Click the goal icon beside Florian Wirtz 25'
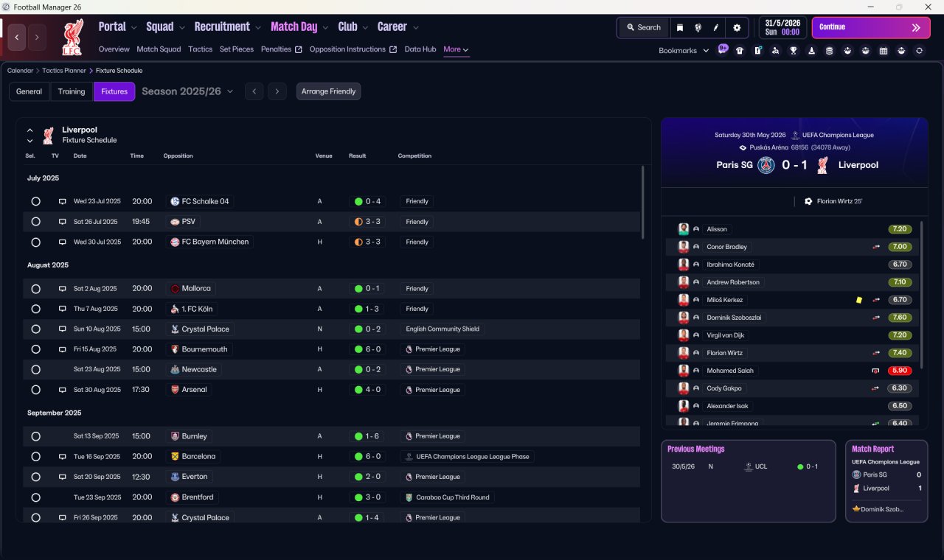The height and width of the screenshot is (560, 944). pyautogui.click(x=808, y=201)
